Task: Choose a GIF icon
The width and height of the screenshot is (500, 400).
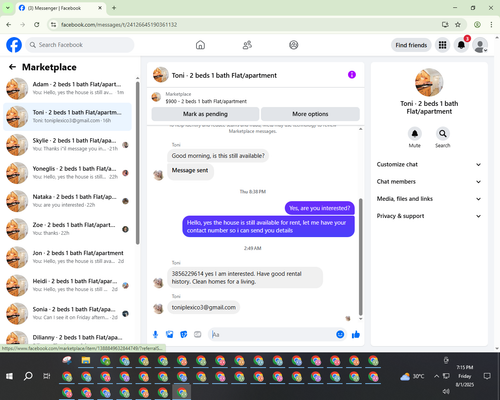Action: tap(198, 334)
